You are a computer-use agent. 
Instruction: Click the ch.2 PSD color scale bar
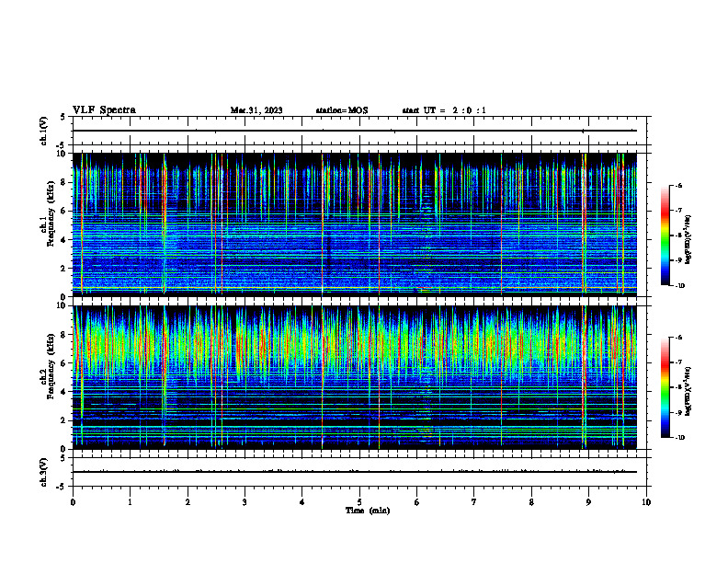(665, 387)
